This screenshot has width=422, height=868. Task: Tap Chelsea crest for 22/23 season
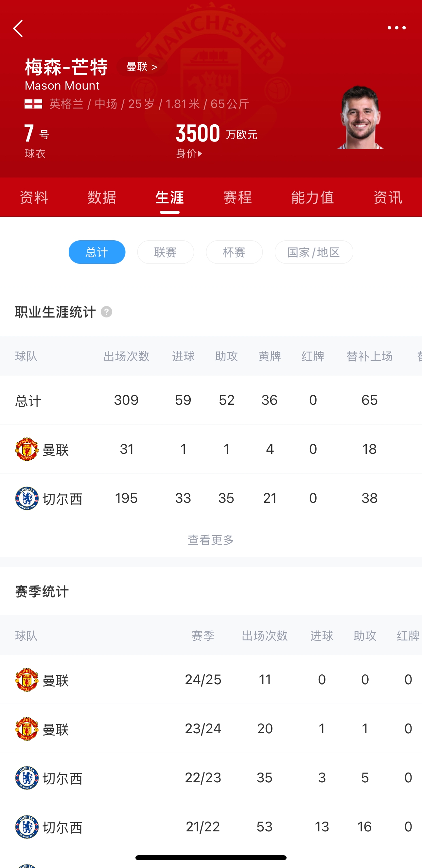click(26, 778)
